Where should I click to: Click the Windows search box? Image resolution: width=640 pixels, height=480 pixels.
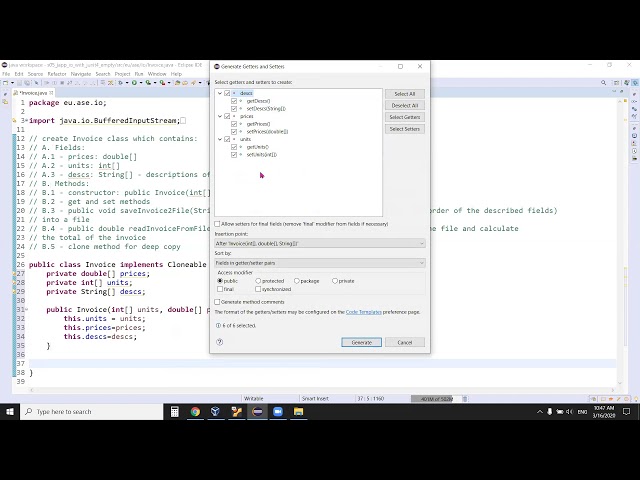tap(92, 412)
